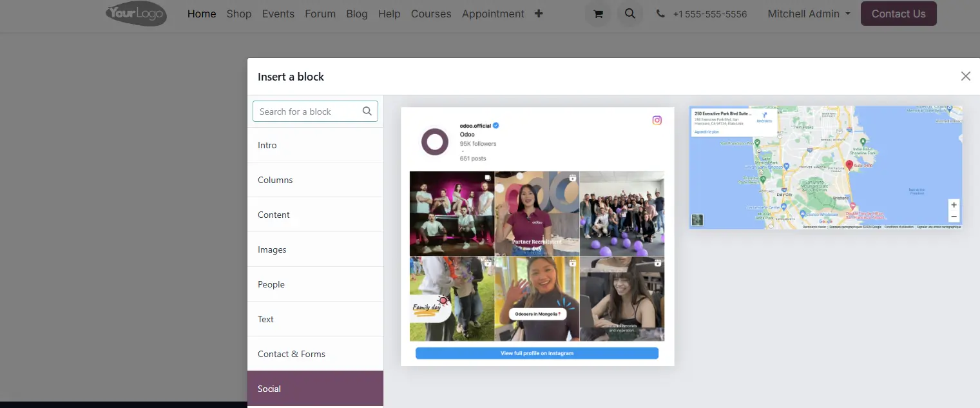Screen dimensions: 980x408
Task: Open the Forum menu item
Action: pos(320,14)
